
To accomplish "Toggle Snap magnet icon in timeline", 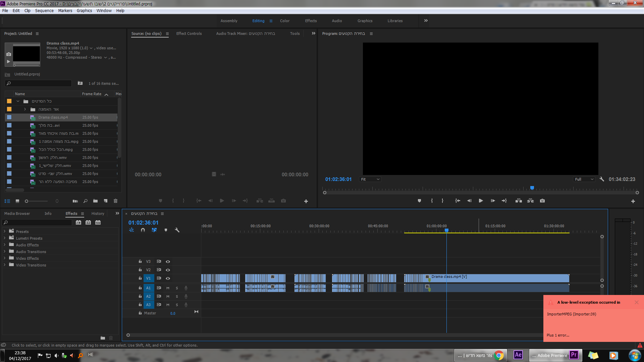I will point(143,230).
